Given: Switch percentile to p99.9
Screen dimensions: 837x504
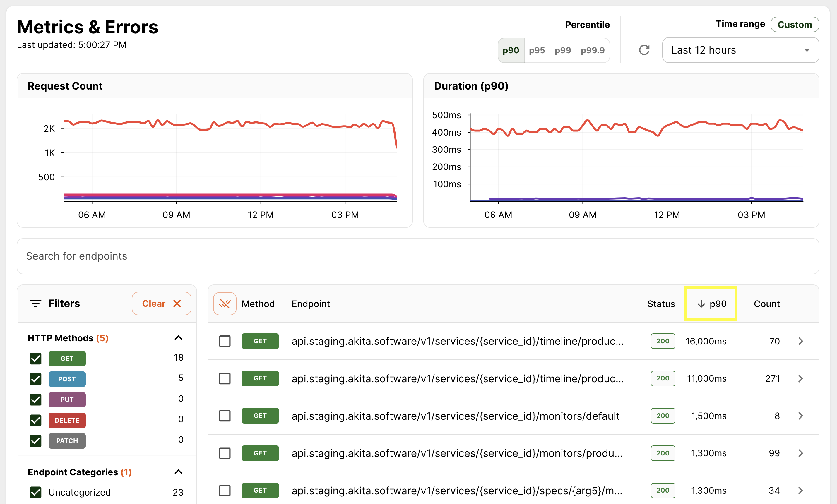Looking at the screenshot, I should (593, 50).
